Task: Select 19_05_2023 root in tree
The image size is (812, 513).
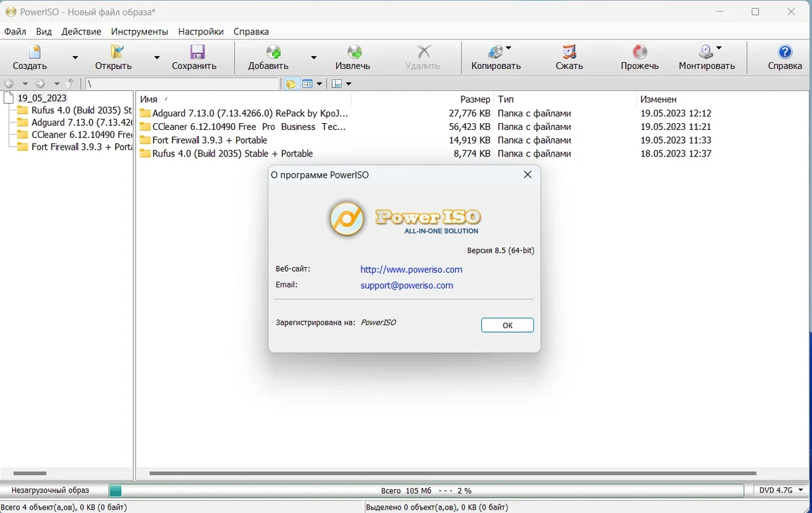Action: tap(42, 98)
